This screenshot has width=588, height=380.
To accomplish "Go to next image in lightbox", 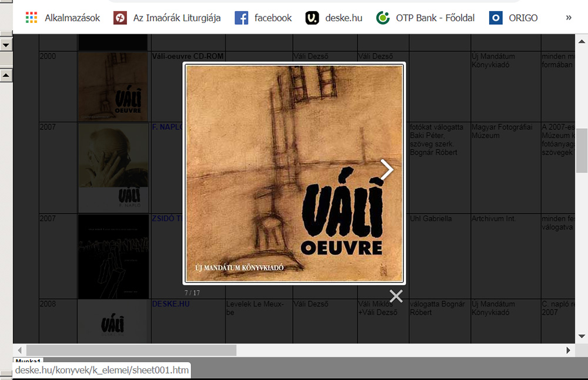I will [x=387, y=170].
